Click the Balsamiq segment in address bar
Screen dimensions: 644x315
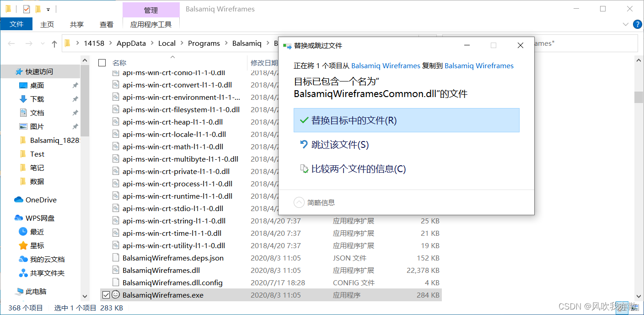click(247, 43)
